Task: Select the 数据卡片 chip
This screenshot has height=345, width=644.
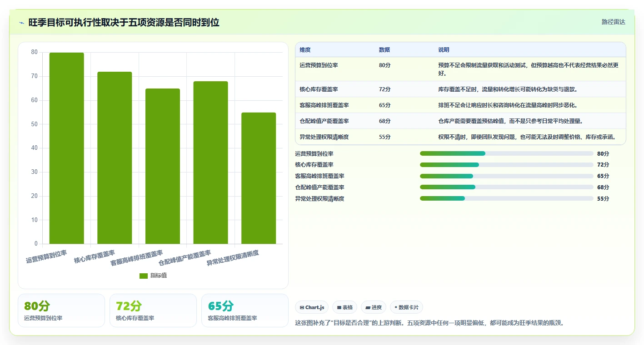Action: coord(406,307)
